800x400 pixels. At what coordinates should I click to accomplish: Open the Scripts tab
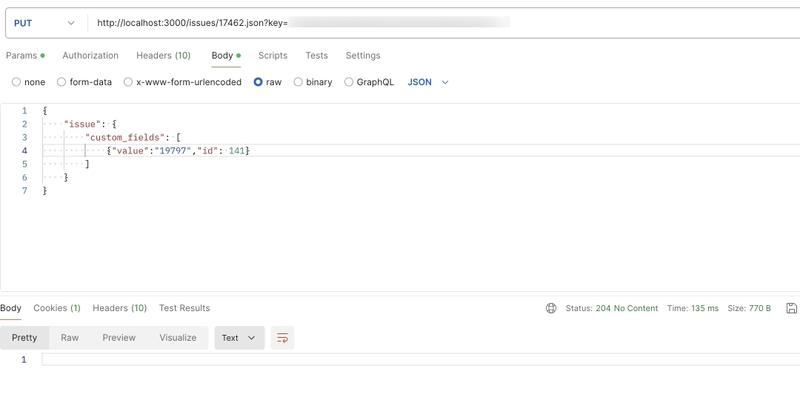point(272,56)
